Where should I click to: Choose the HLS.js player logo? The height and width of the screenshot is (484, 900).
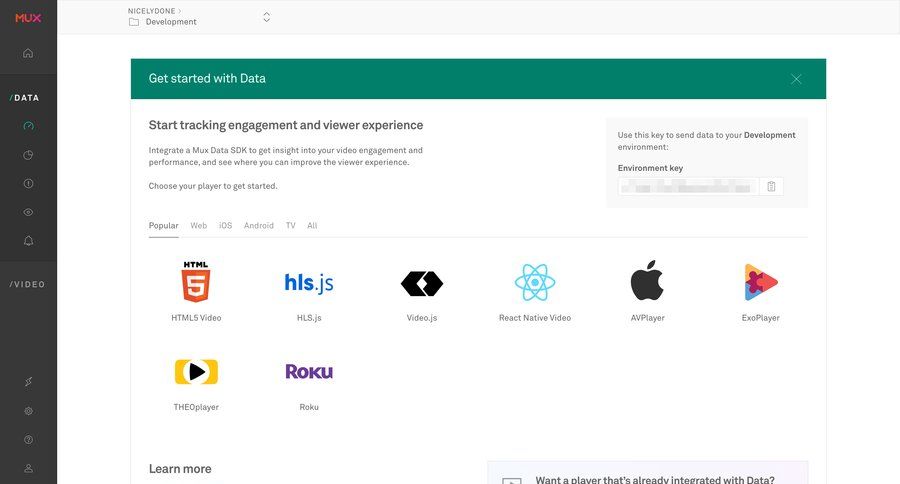tap(309, 282)
